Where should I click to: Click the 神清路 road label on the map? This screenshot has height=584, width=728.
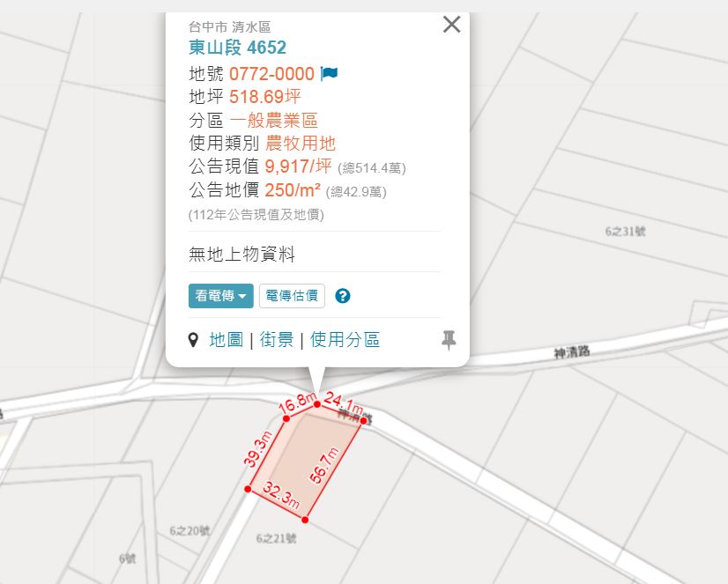tap(571, 352)
